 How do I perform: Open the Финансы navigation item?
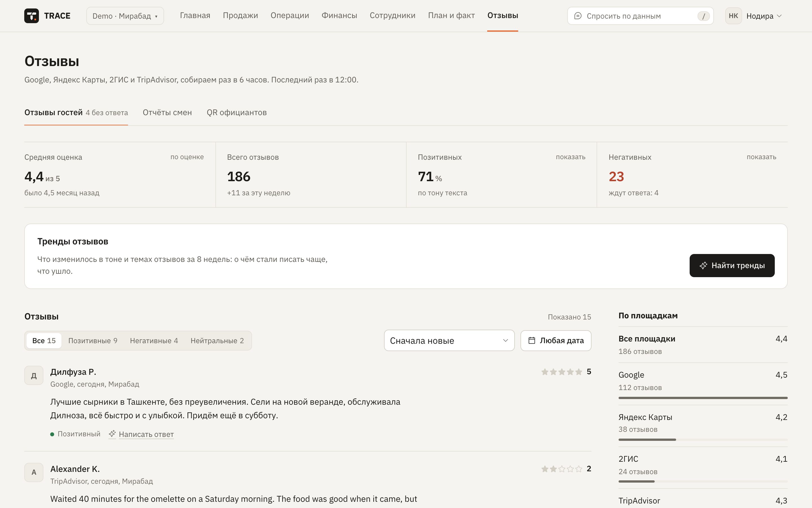(x=339, y=16)
